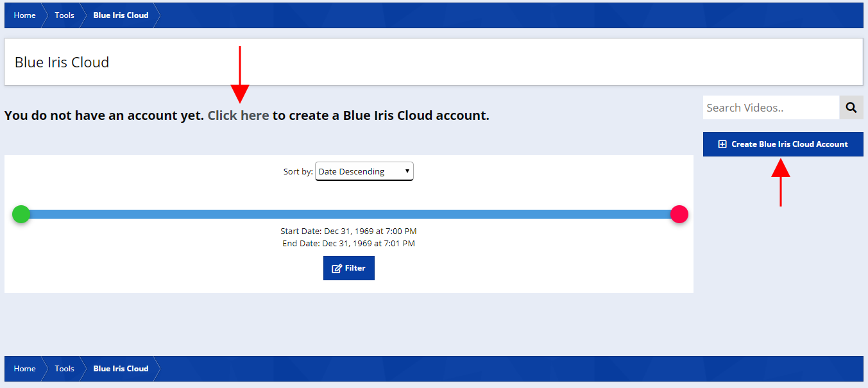
Task: Open the Sort by Date Descending dropdown
Action: [x=364, y=171]
